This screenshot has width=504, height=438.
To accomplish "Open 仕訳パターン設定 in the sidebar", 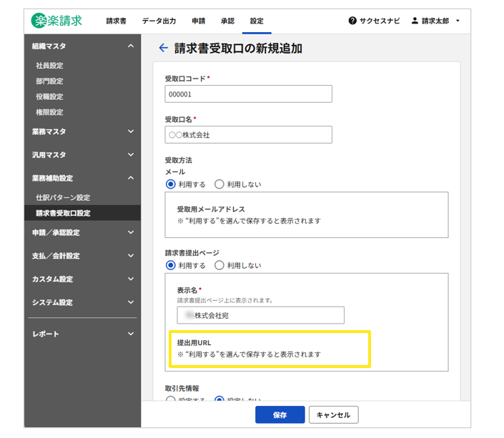I will tap(63, 197).
